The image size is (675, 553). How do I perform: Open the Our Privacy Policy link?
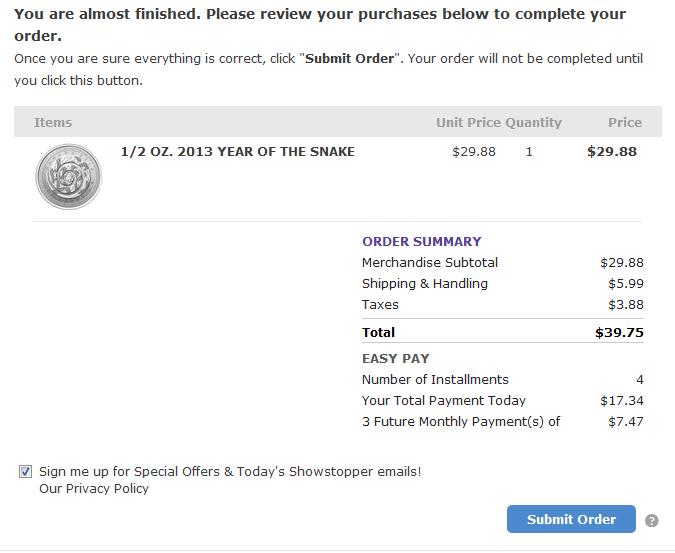(94, 489)
